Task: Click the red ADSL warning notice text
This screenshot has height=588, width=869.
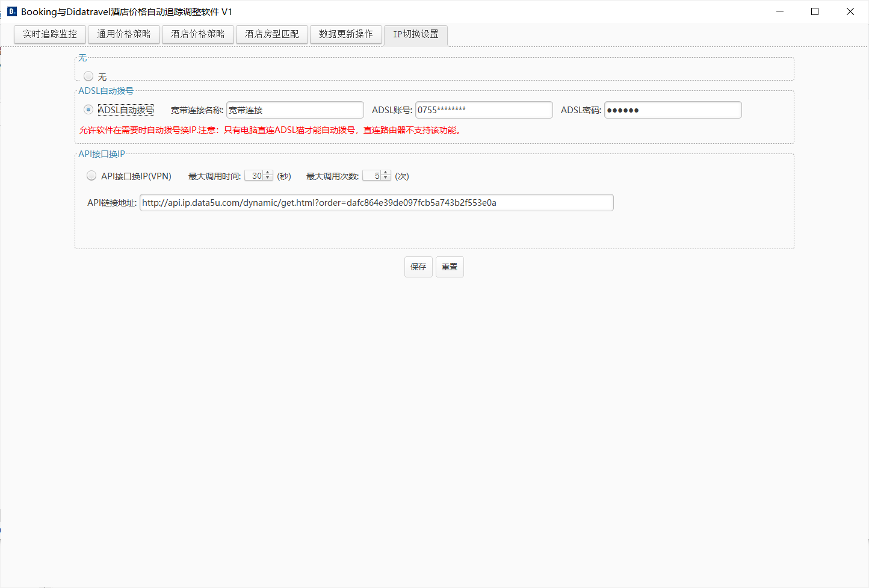Action: 270,130
